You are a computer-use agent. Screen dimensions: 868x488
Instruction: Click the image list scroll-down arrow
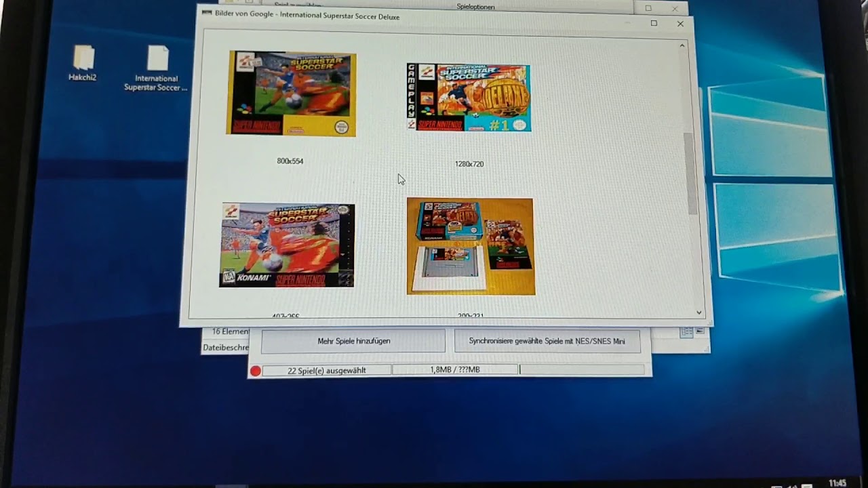pos(699,312)
